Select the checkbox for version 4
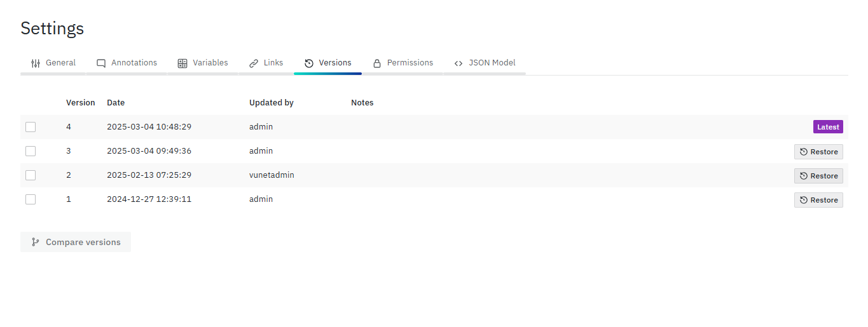 coord(31,127)
